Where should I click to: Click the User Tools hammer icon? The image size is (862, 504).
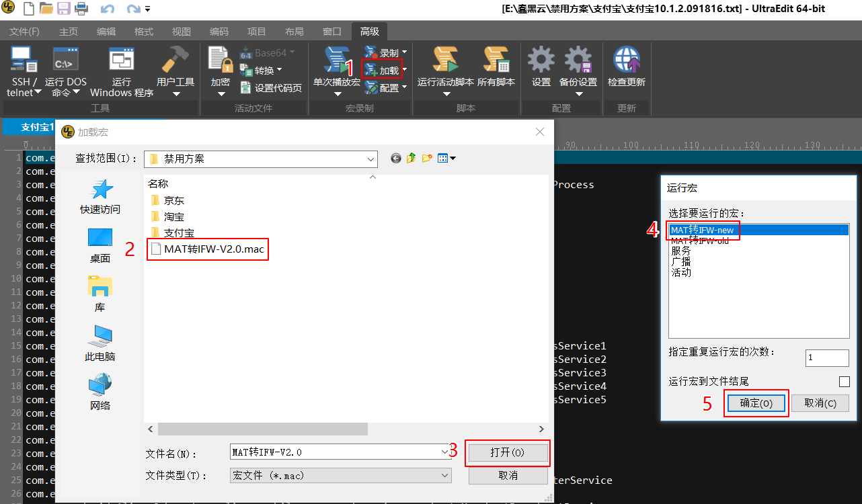pos(175,60)
